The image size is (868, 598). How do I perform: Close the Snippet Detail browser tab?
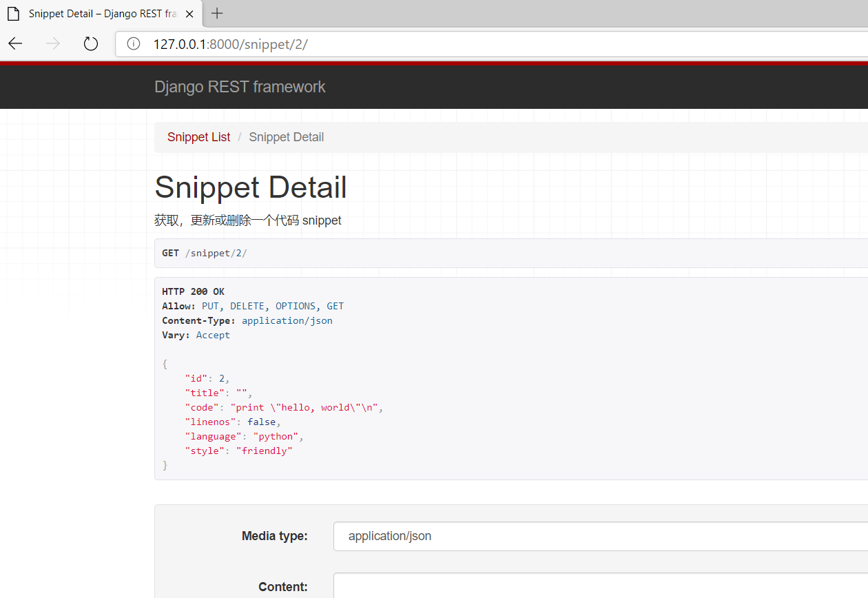coord(189,14)
